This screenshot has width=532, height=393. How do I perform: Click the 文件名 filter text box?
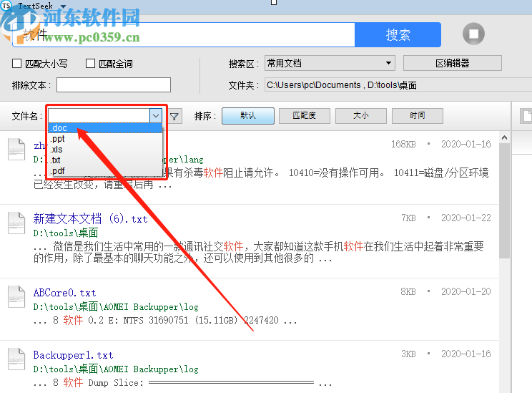[x=99, y=116]
